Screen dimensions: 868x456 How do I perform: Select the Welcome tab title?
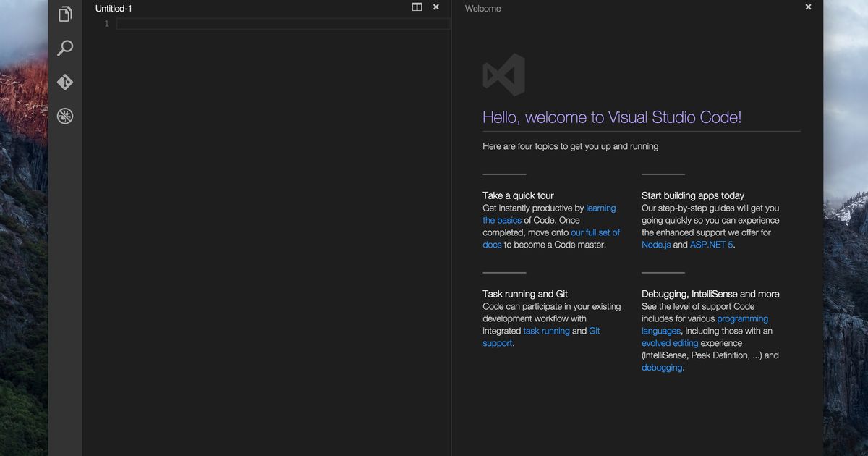tap(482, 9)
